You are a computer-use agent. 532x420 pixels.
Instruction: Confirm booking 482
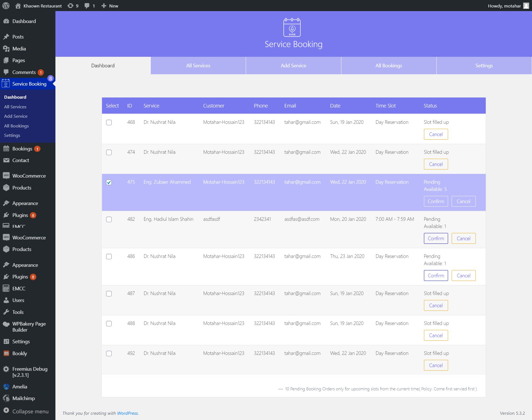point(436,239)
